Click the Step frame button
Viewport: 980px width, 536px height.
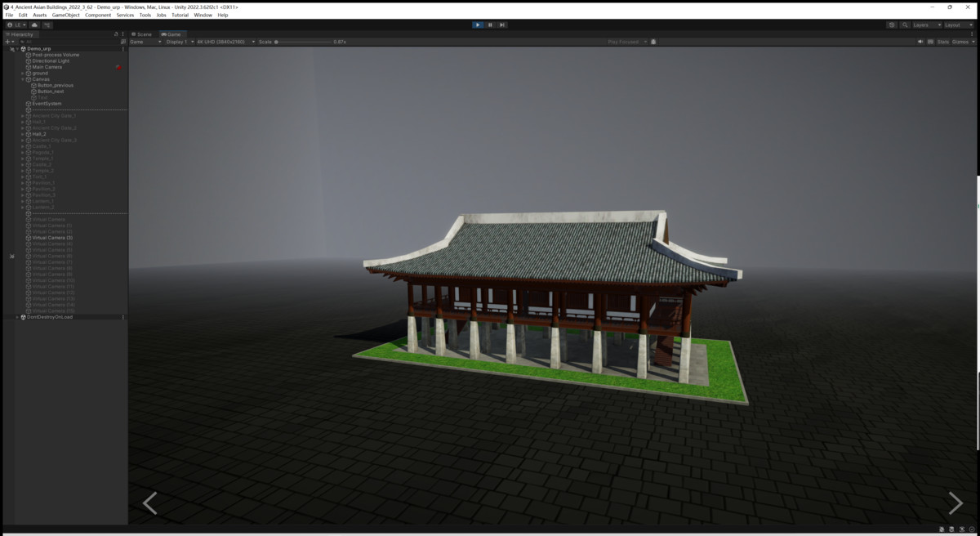coord(501,25)
